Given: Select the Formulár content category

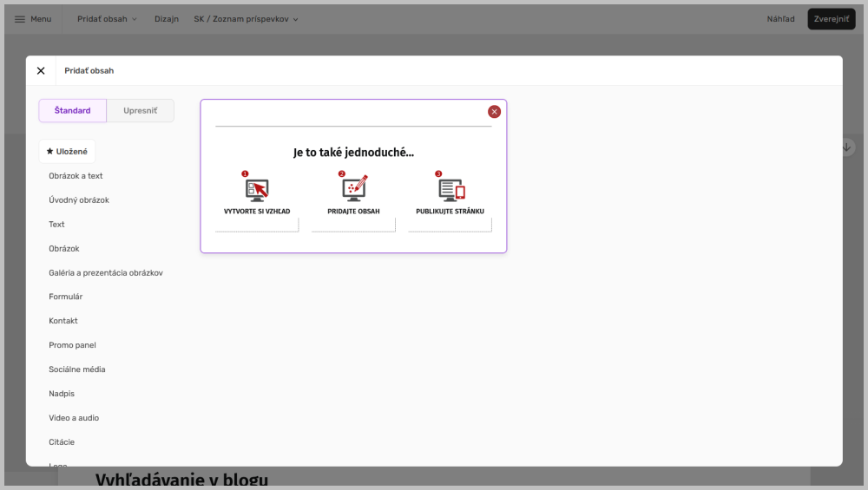Looking at the screenshot, I should 66,297.
